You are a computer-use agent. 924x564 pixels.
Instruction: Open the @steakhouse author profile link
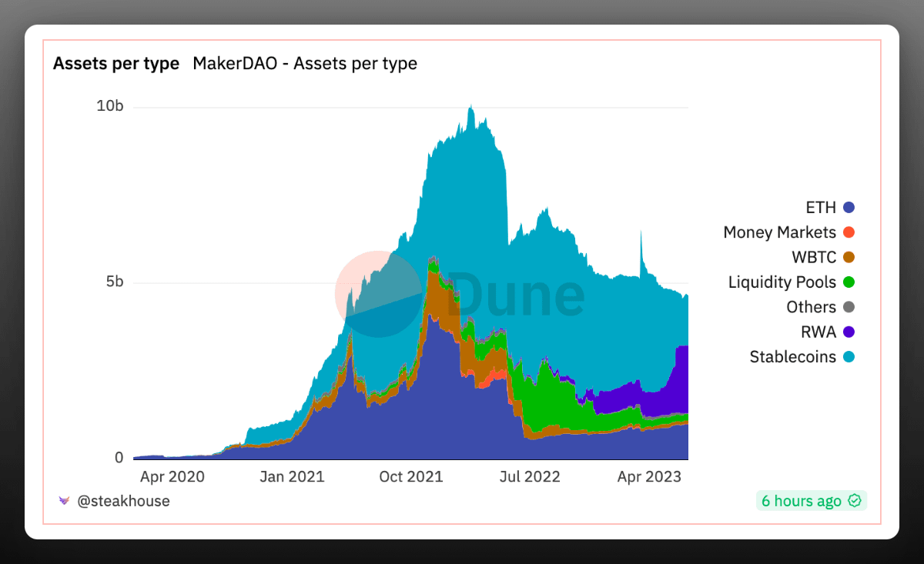123,501
